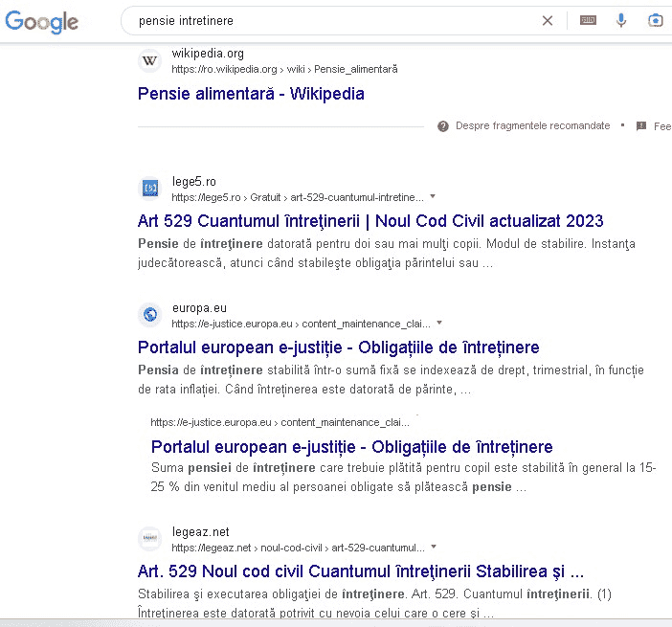Click the Wikipedia favicon
The image size is (672, 627).
[149, 61]
